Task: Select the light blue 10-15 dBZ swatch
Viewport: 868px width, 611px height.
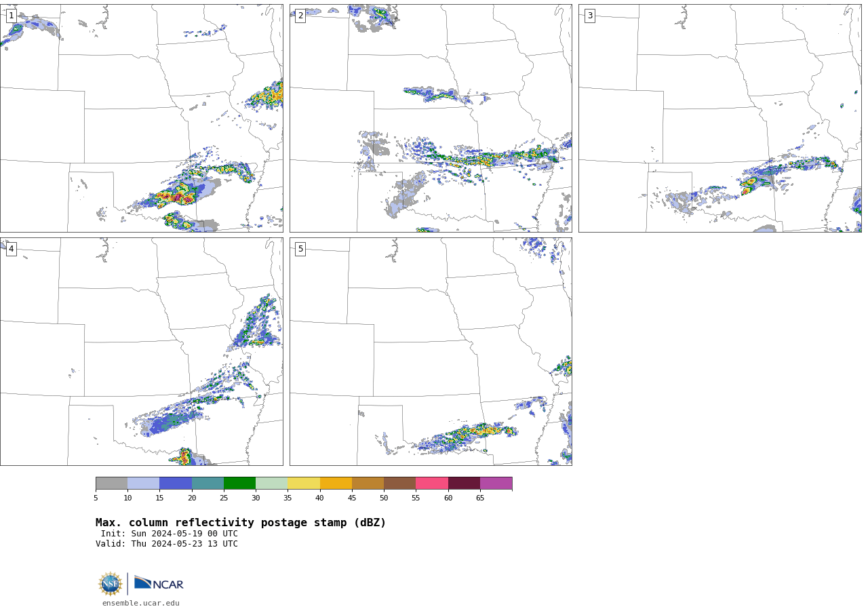Action: click(x=143, y=483)
